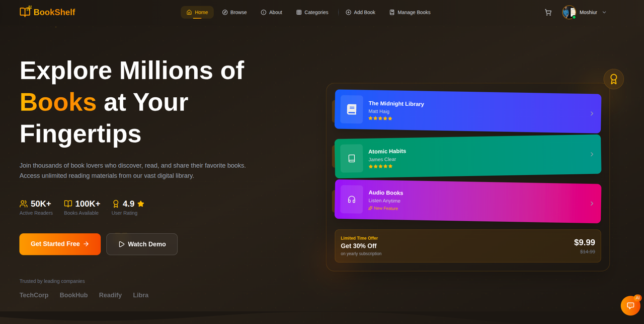The width and height of the screenshot is (644, 324).
Task: Click the Libra company name
Action: click(x=141, y=295)
